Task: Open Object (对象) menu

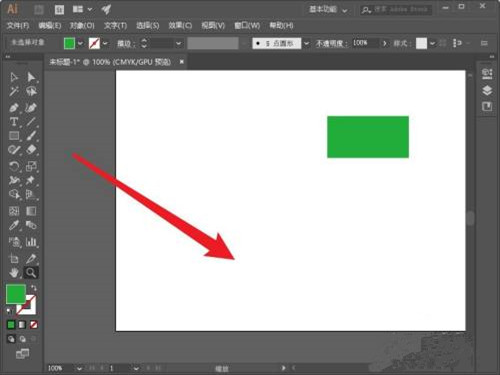Action: (x=82, y=26)
